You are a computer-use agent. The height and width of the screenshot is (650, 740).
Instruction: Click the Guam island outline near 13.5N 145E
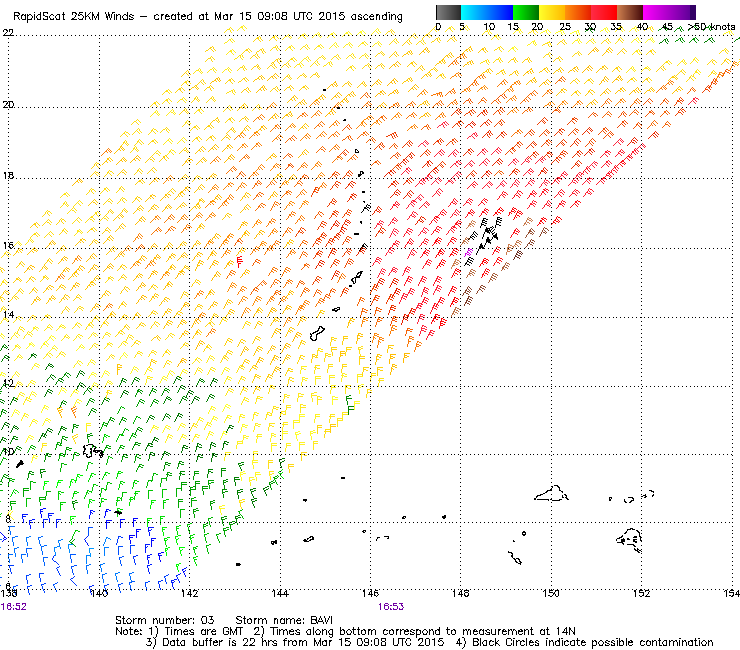pyautogui.click(x=317, y=333)
